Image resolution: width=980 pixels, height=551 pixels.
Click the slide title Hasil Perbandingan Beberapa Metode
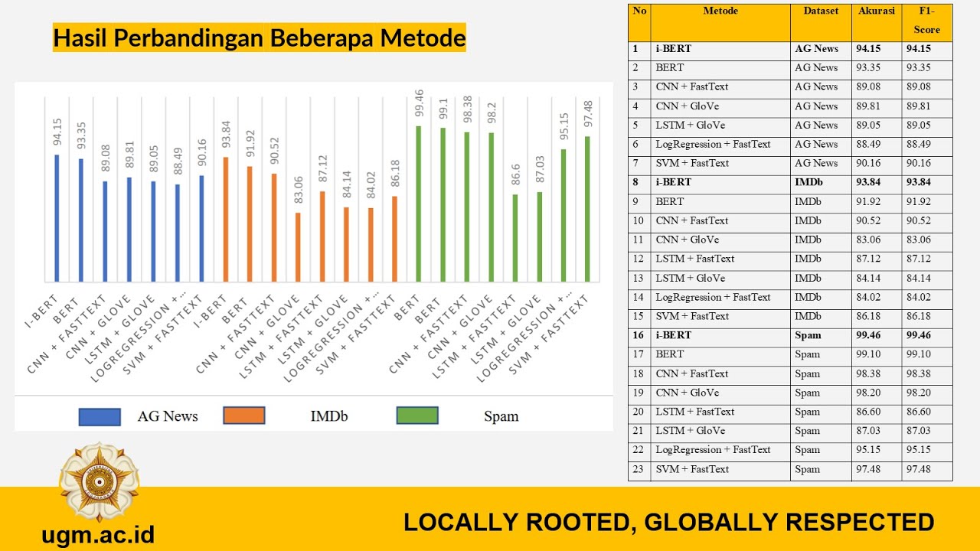(x=260, y=37)
